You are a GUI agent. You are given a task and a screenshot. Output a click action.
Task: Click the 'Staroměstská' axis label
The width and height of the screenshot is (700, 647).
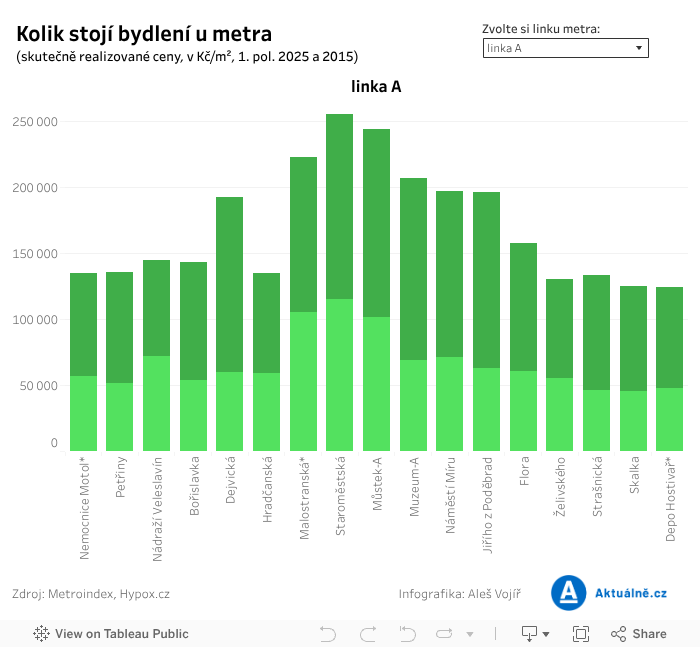340,496
